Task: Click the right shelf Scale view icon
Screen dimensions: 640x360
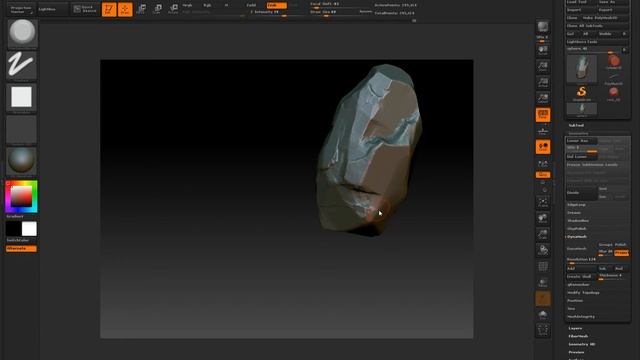Action: pyautogui.click(x=543, y=234)
